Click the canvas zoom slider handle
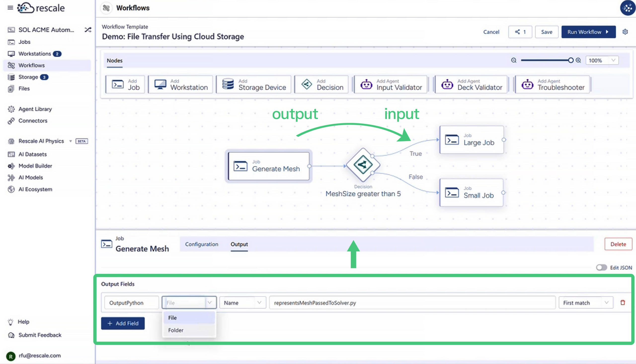The width and height of the screenshot is (636, 364). pos(571,60)
